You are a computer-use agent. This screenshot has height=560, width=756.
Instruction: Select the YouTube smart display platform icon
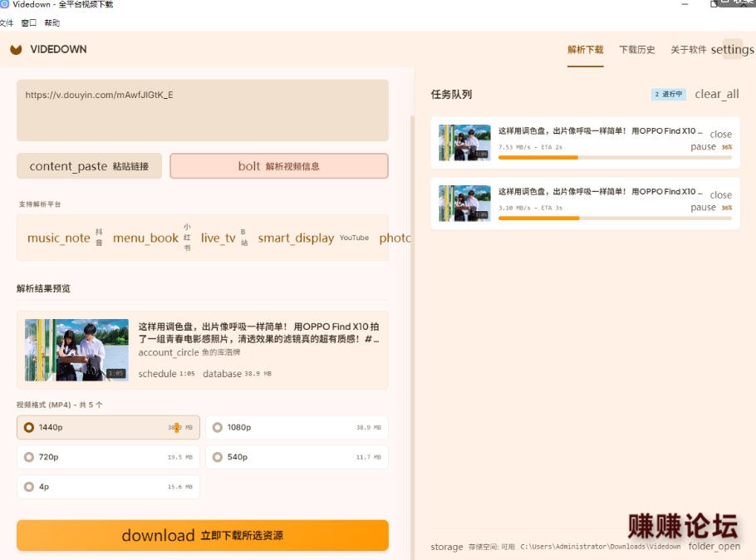pyautogui.click(x=296, y=238)
